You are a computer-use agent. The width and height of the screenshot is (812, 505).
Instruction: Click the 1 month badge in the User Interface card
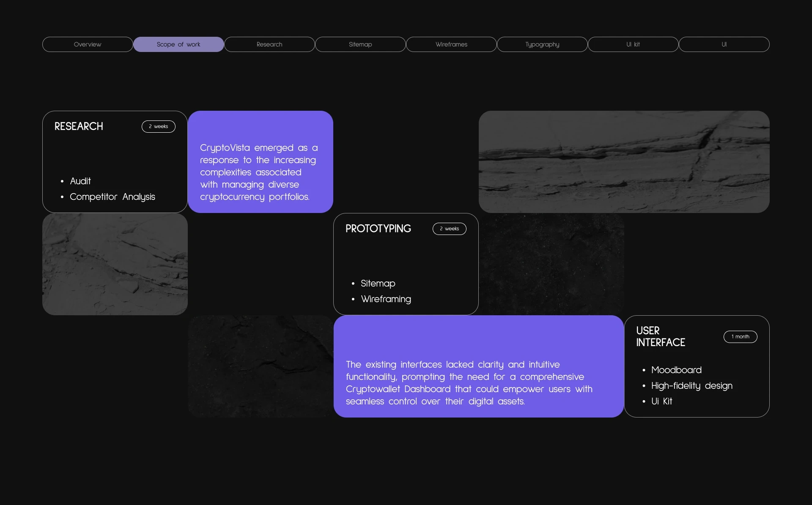click(x=741, y=337)
